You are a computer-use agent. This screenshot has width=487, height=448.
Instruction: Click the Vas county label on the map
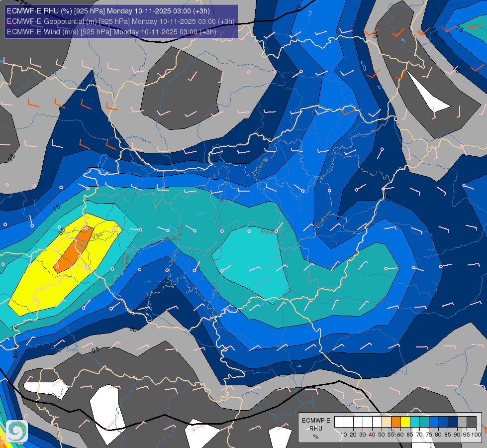[97, 236]
